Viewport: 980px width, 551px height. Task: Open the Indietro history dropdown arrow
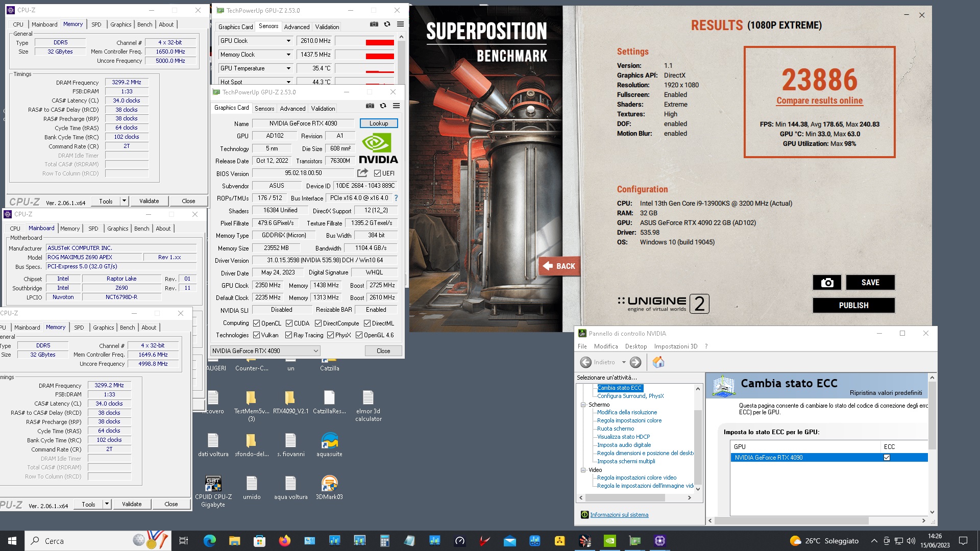624,362
